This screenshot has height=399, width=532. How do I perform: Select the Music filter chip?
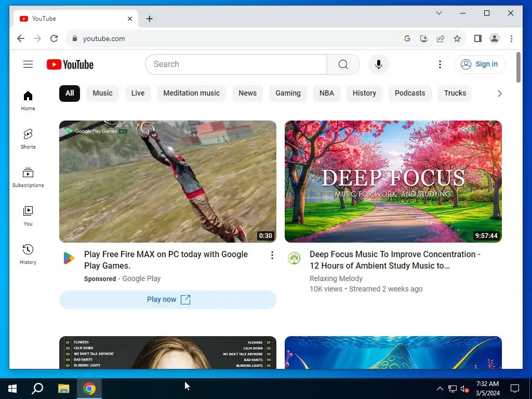point(102,94)
